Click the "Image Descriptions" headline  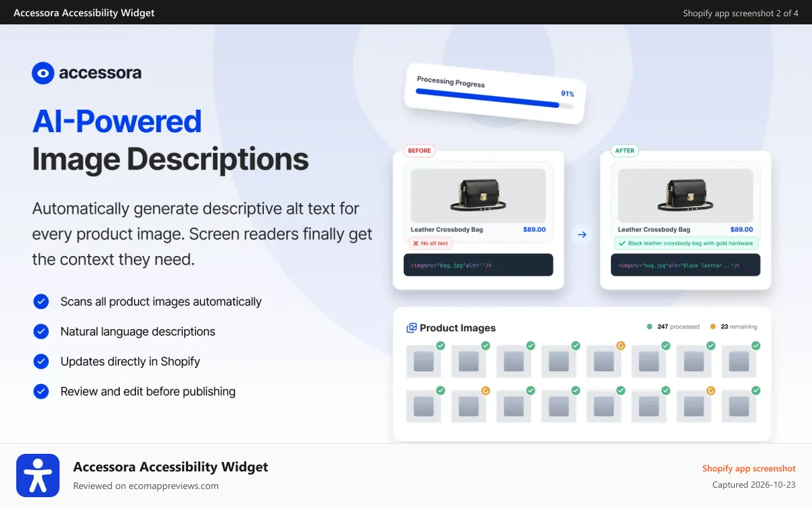(x=171, y=160)
